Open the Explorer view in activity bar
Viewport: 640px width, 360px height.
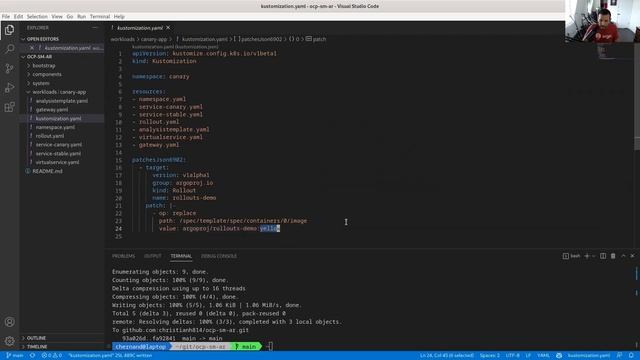9,30
